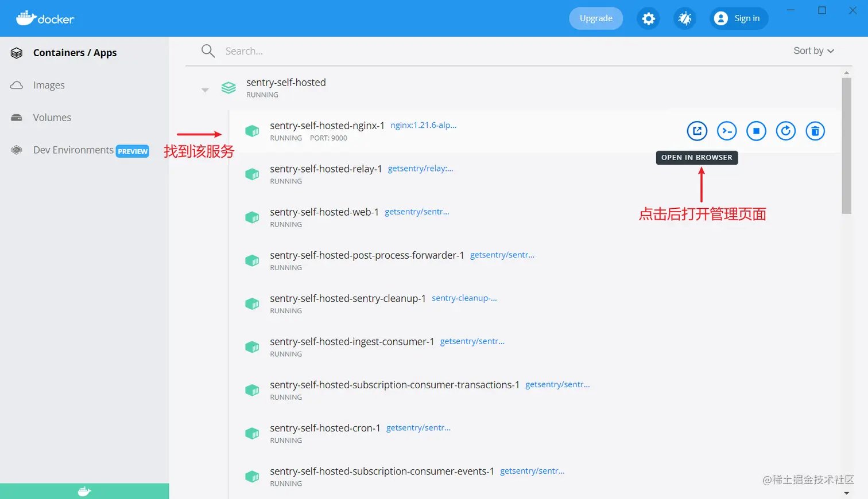The image size is (868, 499).
Task: Select sentry-self-hosted-ingest-consumer-1 name
Action: coord(352,342)
